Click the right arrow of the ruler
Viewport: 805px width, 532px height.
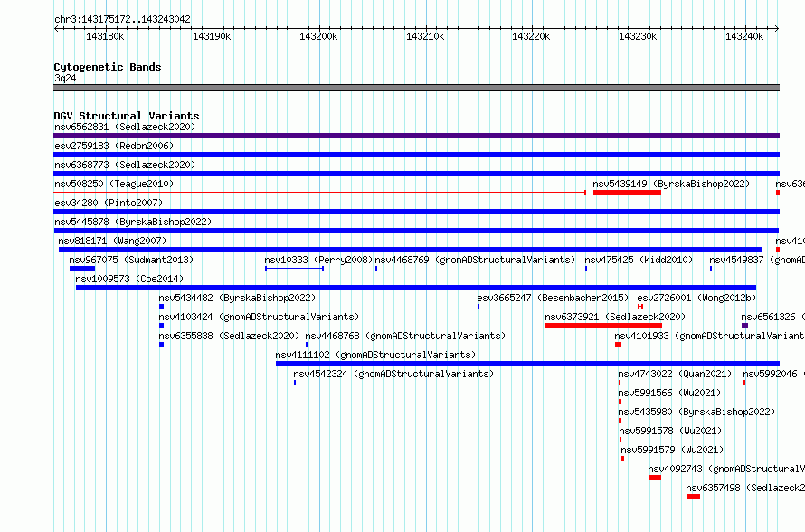tap(777, 28)
